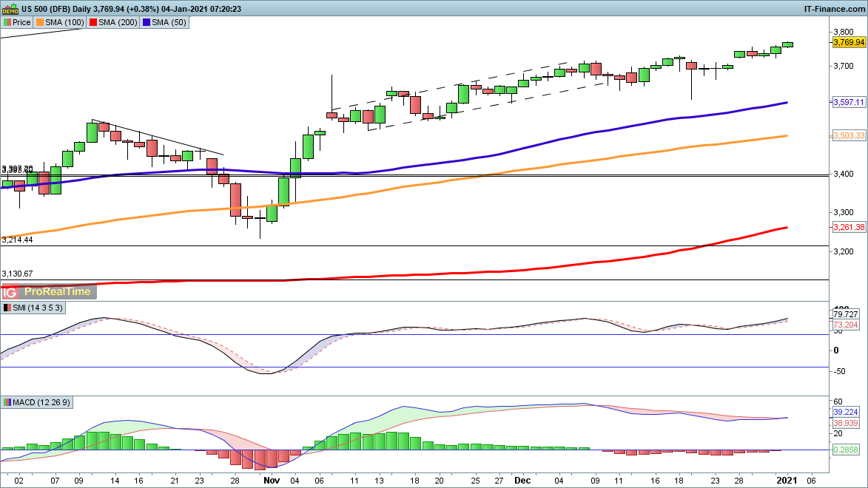Click the 3,597.11 SMA 50 value label

tap(849, 103)
